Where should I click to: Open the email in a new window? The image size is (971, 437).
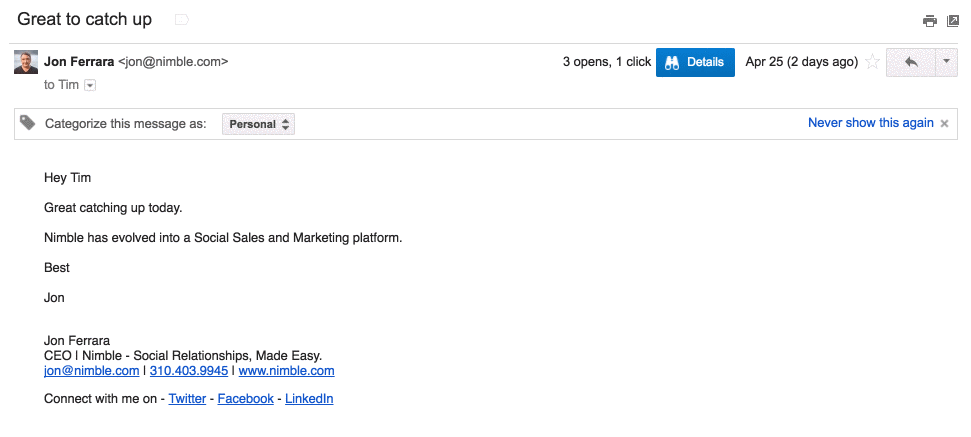(952, 21)
